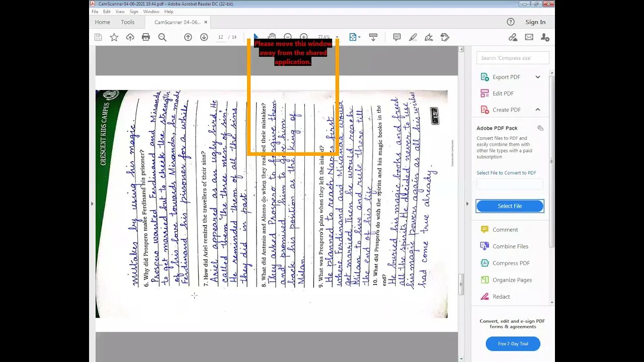Screen dimensions: 644x362
Task: Click Sign In
Action: [x=535, y=22]
